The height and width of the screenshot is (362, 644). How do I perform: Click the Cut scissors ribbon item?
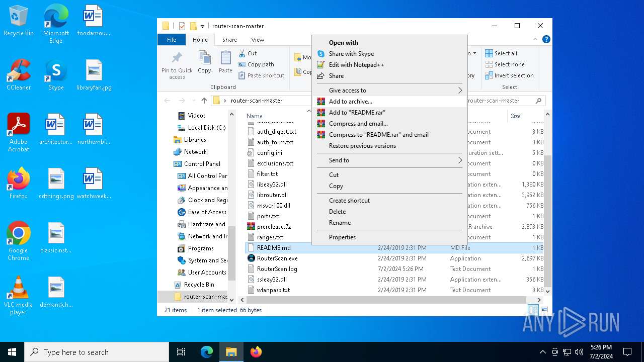[x=247, y=53]
